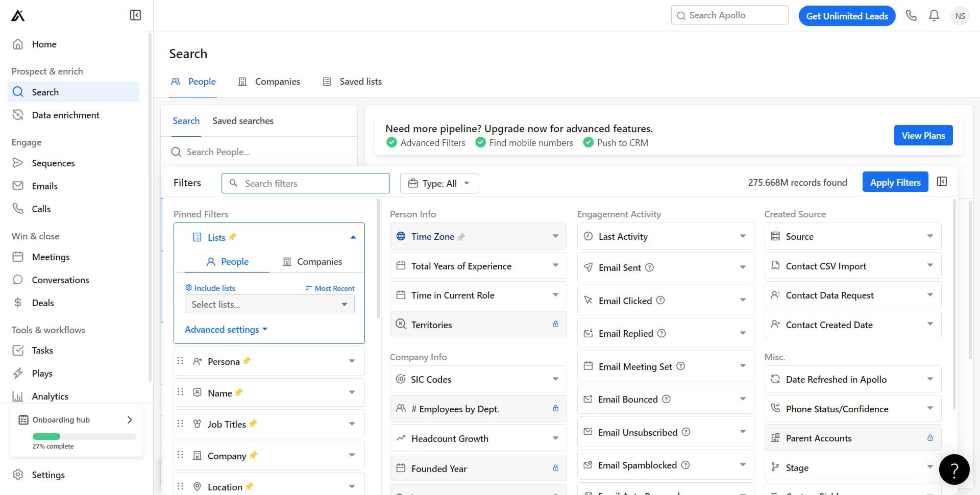Click the onboarding progress bar
980x495 pixels.
[x=84, y=436]
